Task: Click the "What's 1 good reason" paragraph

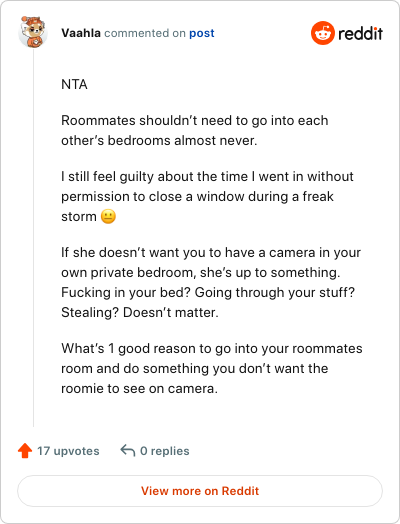Action: (212, 368)
